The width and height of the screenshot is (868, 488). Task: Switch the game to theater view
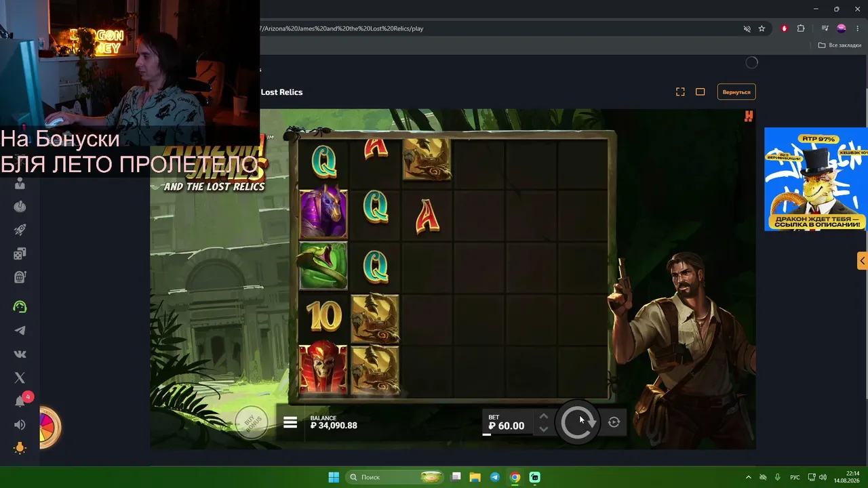pyautogui.click(x=701, y=91)
